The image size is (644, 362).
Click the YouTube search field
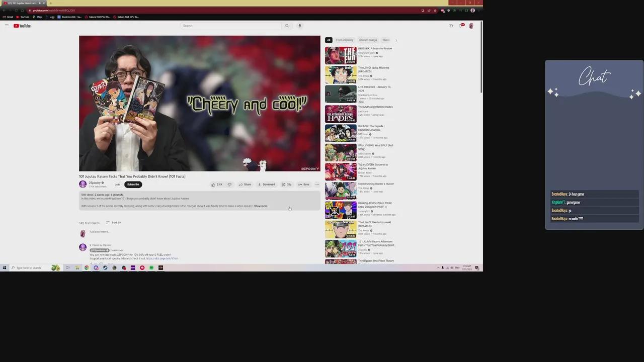pos(231,26)
